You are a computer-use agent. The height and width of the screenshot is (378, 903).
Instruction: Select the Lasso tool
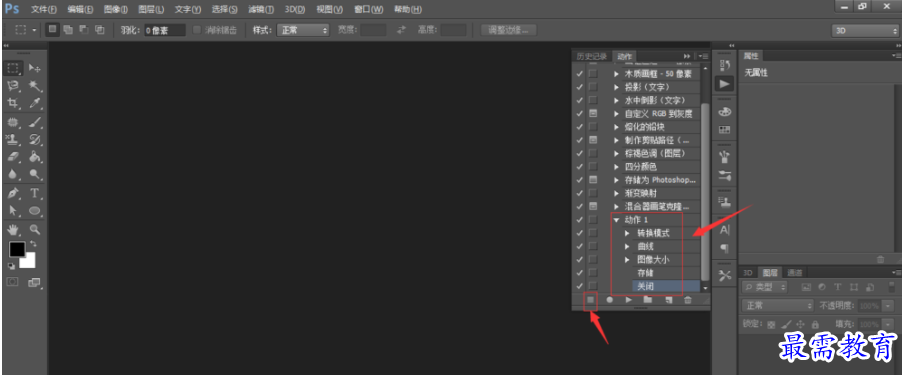(x=14, y=86)
